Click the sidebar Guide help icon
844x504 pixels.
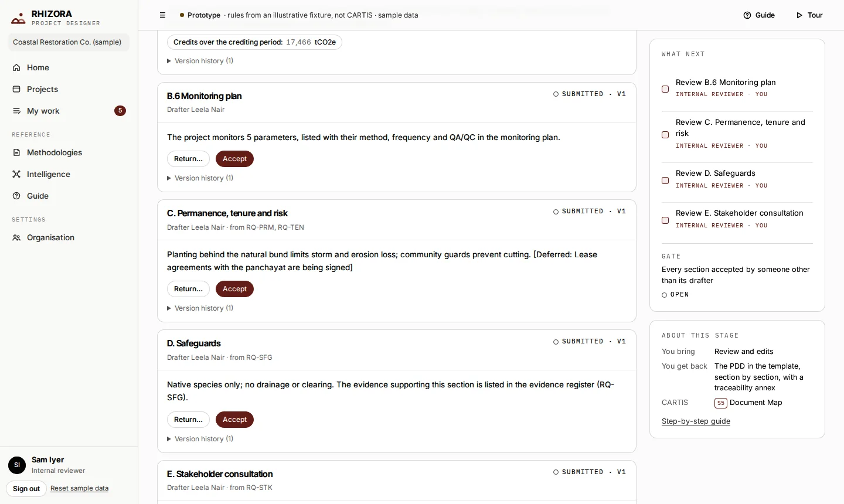click(x=16, y=196)
